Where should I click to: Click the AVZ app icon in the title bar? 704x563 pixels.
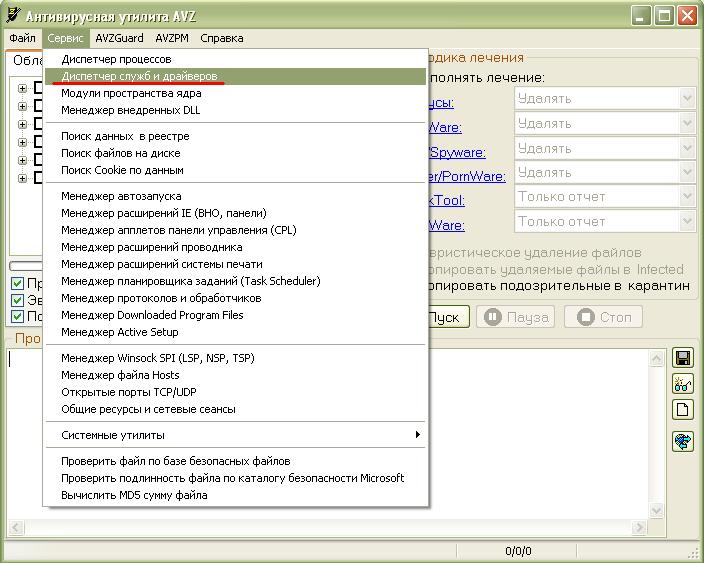coord(13,16)
